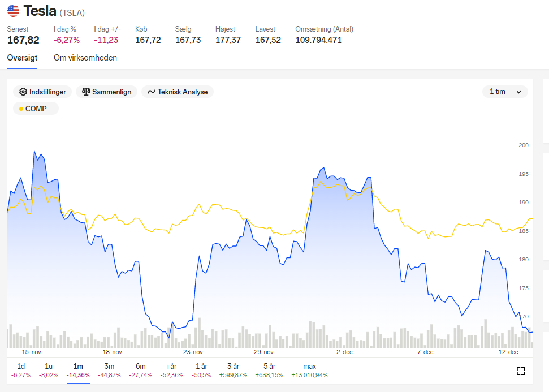Select the 1u time range

pyautogui.click(x=49, y=371)
